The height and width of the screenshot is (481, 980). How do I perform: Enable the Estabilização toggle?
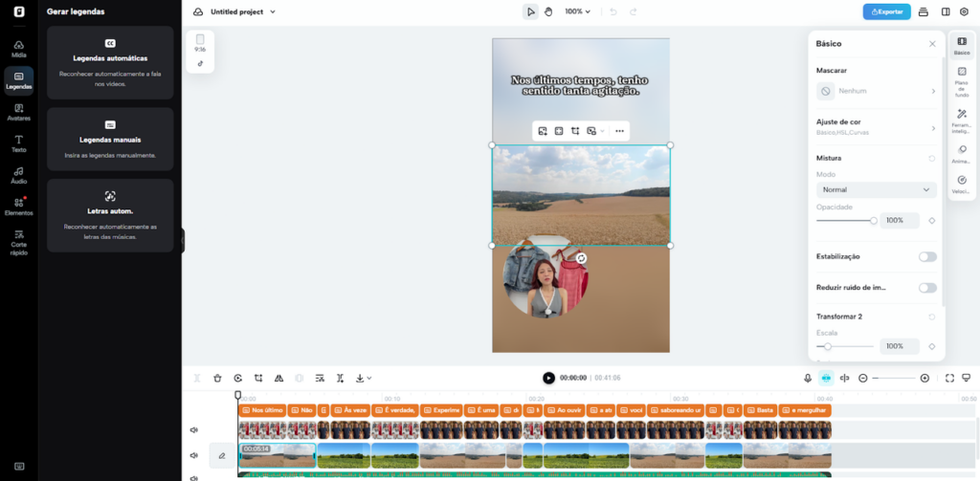[x=926, y=256]
